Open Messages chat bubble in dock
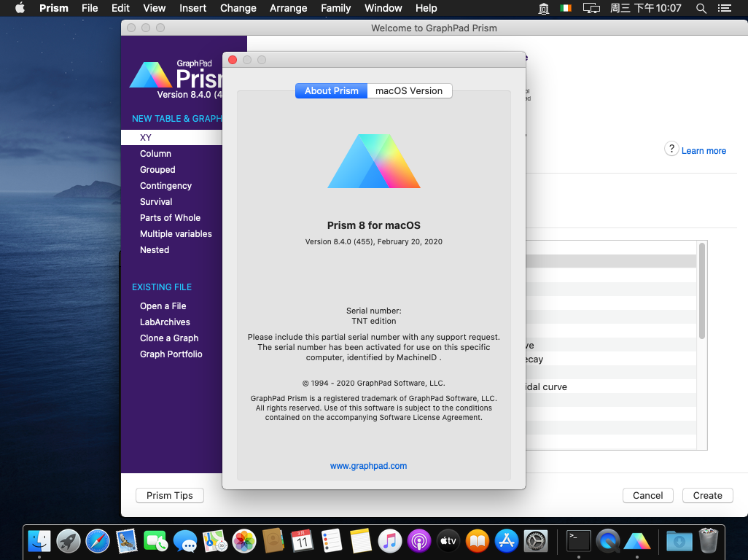 185,541
